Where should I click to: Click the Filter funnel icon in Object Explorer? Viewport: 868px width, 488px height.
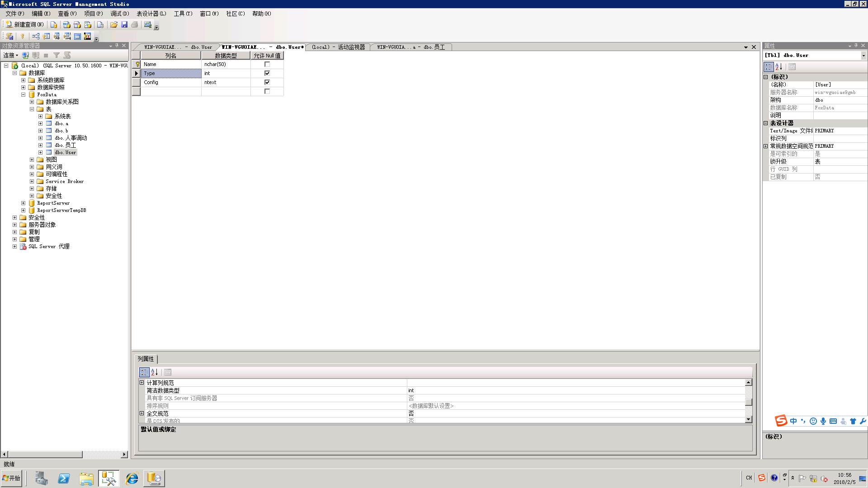(x=57, y=55)
